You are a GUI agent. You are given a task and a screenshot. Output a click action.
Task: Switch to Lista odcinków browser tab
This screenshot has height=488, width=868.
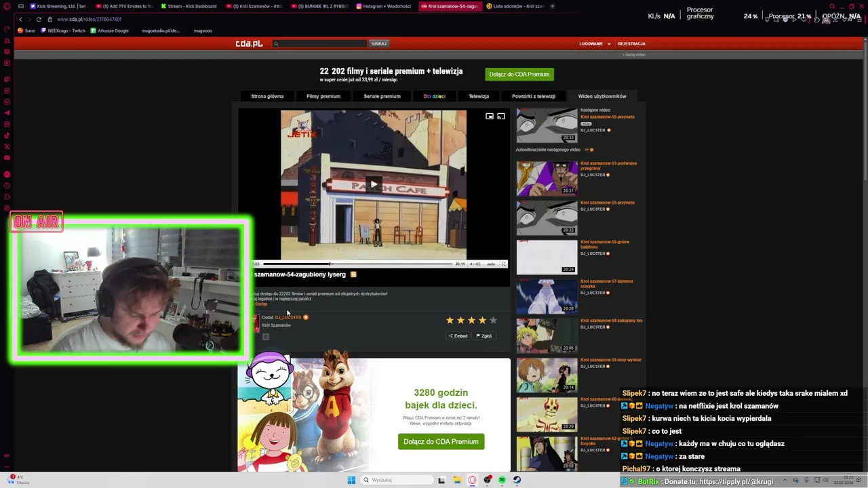[515, 6]
